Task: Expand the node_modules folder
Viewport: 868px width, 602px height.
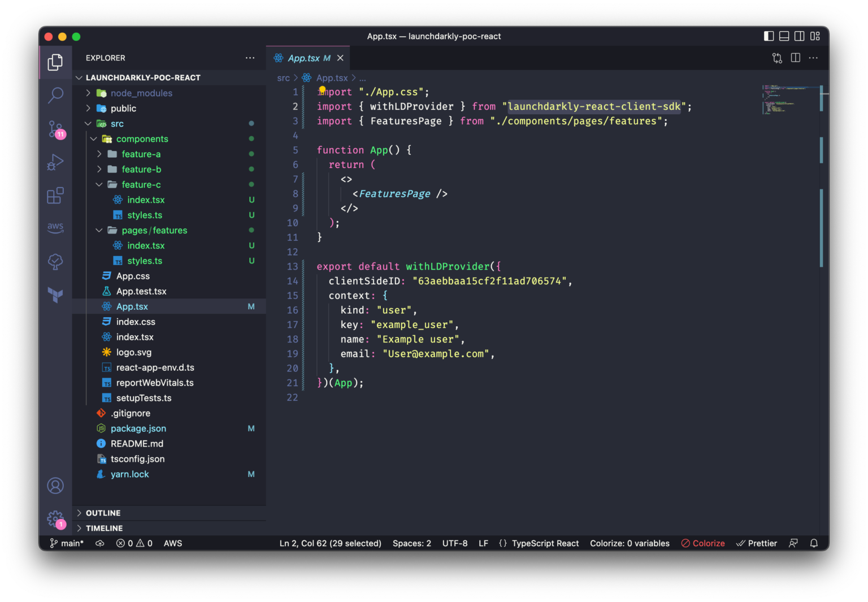Action: coord(141,93)
